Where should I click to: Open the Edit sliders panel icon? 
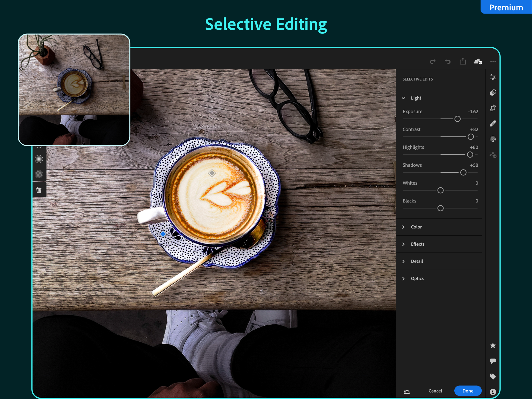[493, 77]
